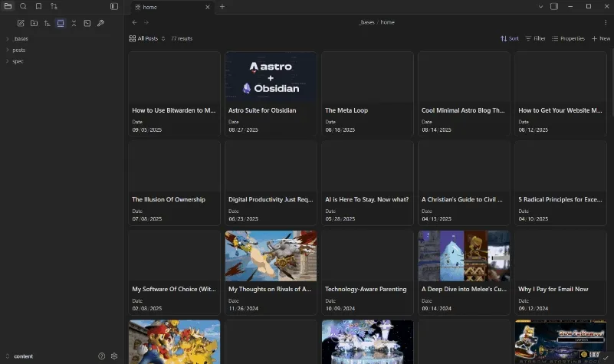Toggle the right sidebar panel

(x=554, y=6)
